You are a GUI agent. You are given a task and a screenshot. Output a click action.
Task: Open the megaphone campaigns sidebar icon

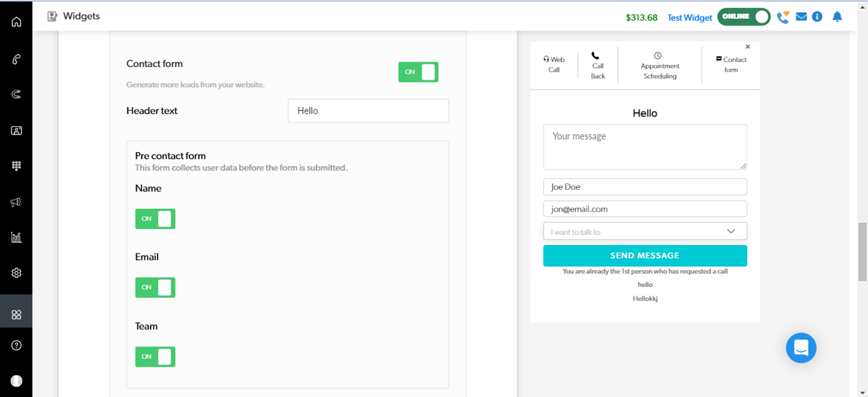coord(16,202)
